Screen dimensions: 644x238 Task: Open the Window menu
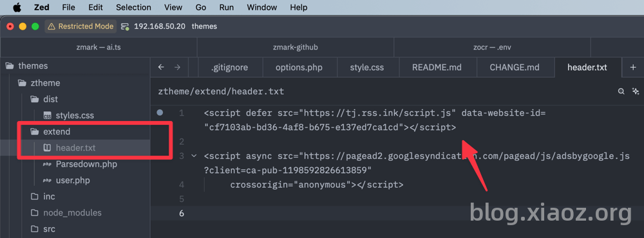point(262,7)
